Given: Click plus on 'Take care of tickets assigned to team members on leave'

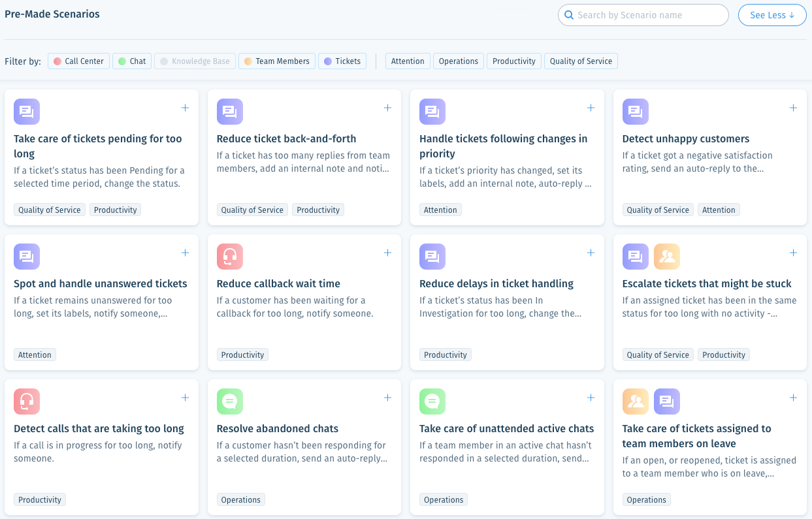Looking at the screenshot, I should (793, 398).
